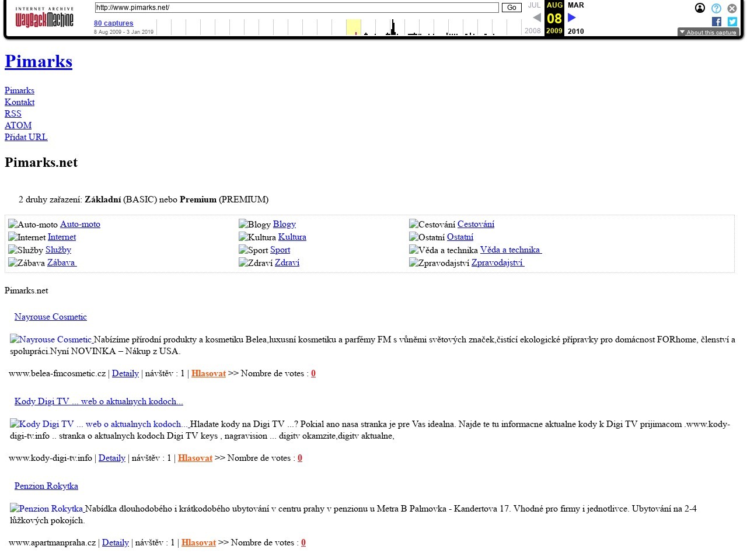Share this capture on Twitter
The width and height of the screenshot is (747, 560).
coord(732,22)
